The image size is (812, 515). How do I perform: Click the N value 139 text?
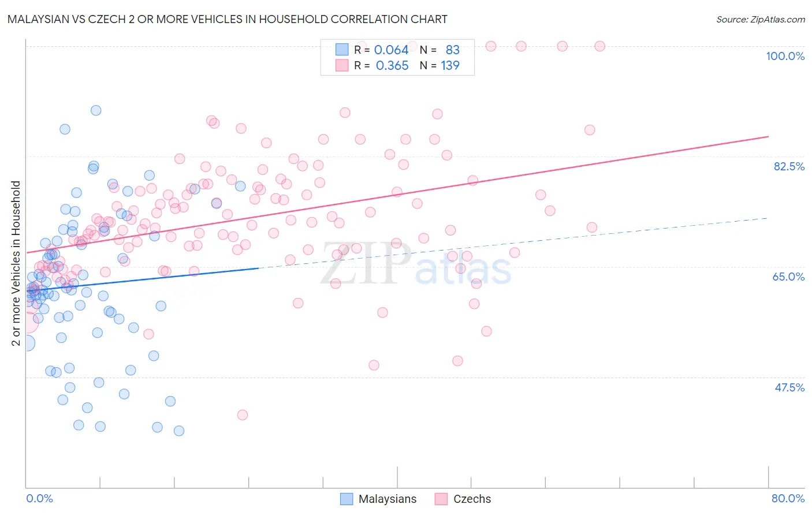(450, 65)
